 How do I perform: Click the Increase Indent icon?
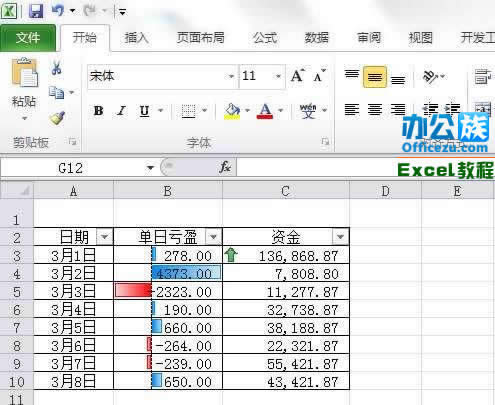453,108
